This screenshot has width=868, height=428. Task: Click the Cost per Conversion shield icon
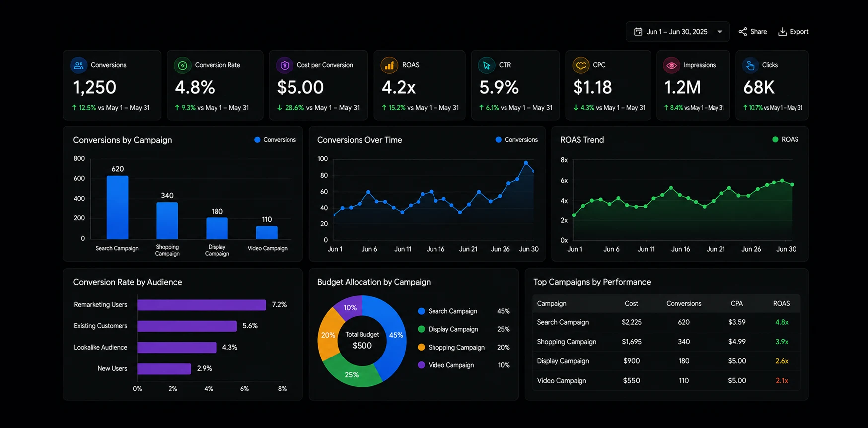click(285, 65)
